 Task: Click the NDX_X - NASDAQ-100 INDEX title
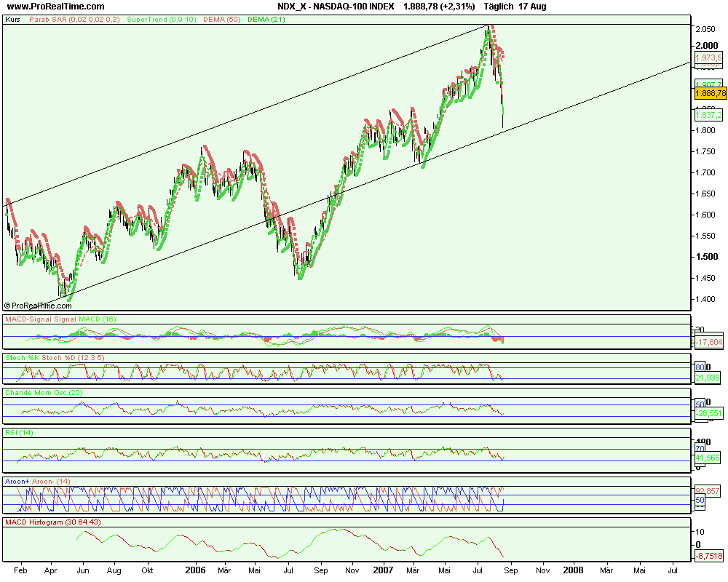[336, 7]
